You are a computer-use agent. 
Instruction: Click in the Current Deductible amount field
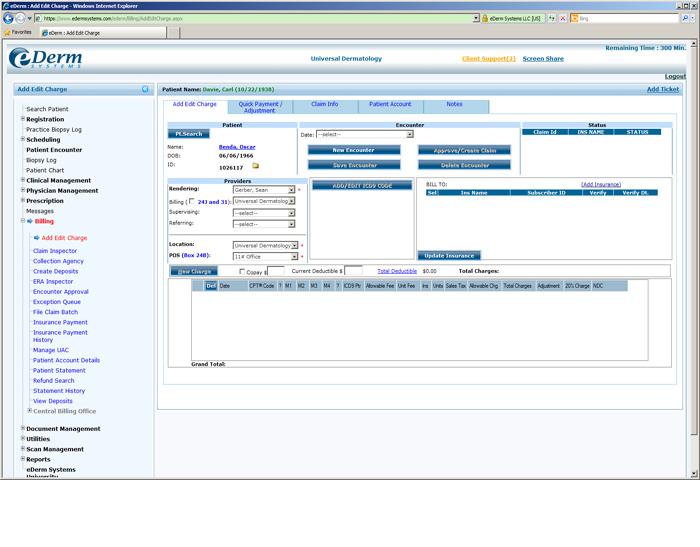(x=354, y=271)
